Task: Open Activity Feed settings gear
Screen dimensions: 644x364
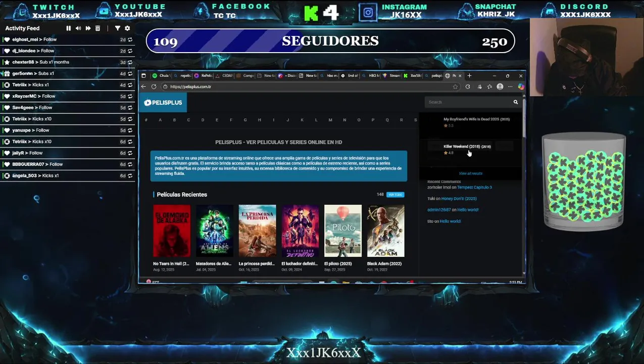Action: (127, 28)
